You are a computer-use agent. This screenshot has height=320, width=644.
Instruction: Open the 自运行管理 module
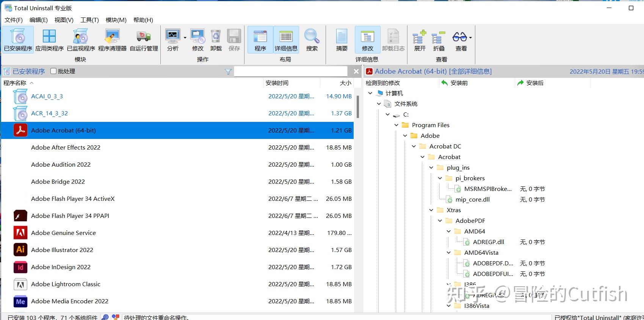pos(144,40)
